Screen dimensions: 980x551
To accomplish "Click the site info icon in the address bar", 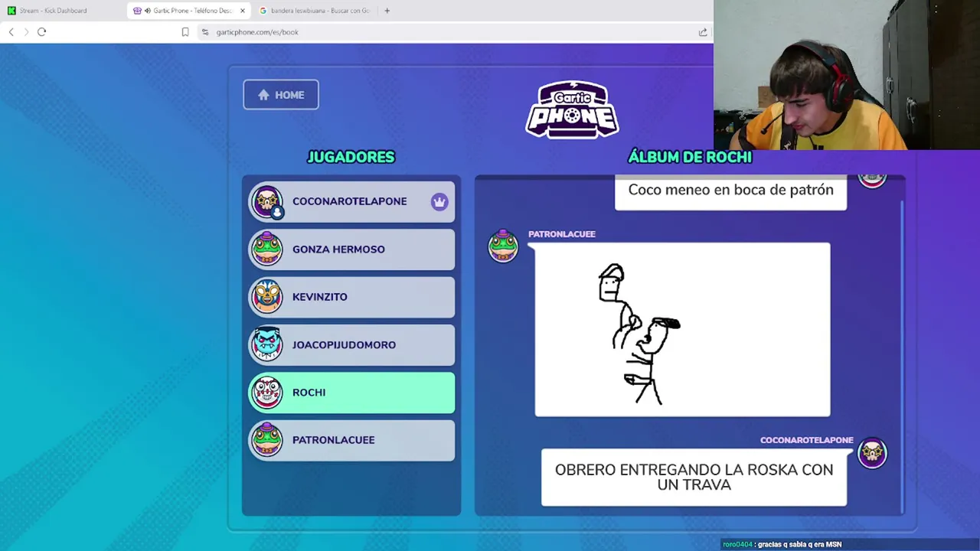I will click(x=205, y=32).
